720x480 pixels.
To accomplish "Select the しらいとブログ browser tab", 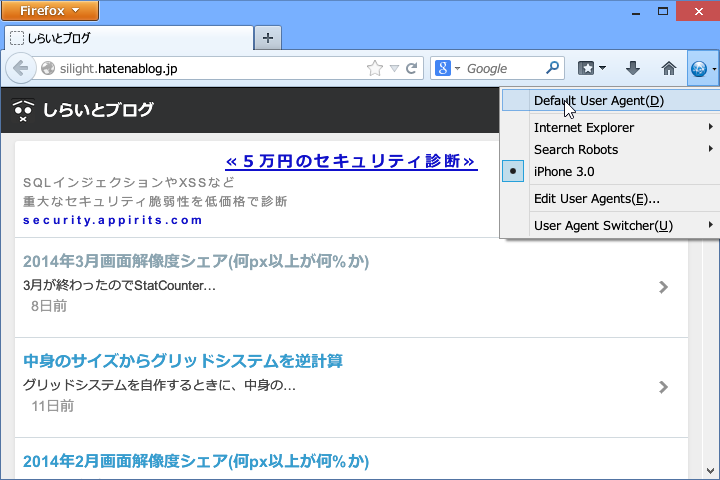I will pyautogui.click(x=129, y=38).
